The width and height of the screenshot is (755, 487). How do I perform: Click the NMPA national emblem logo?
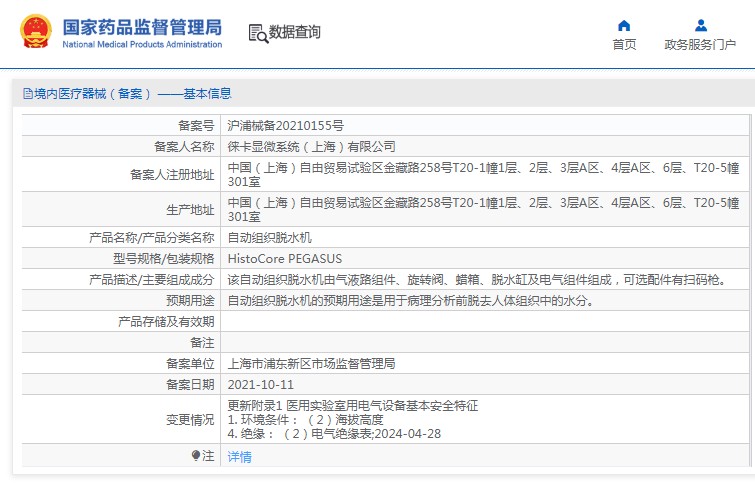(x=34, y=33)
